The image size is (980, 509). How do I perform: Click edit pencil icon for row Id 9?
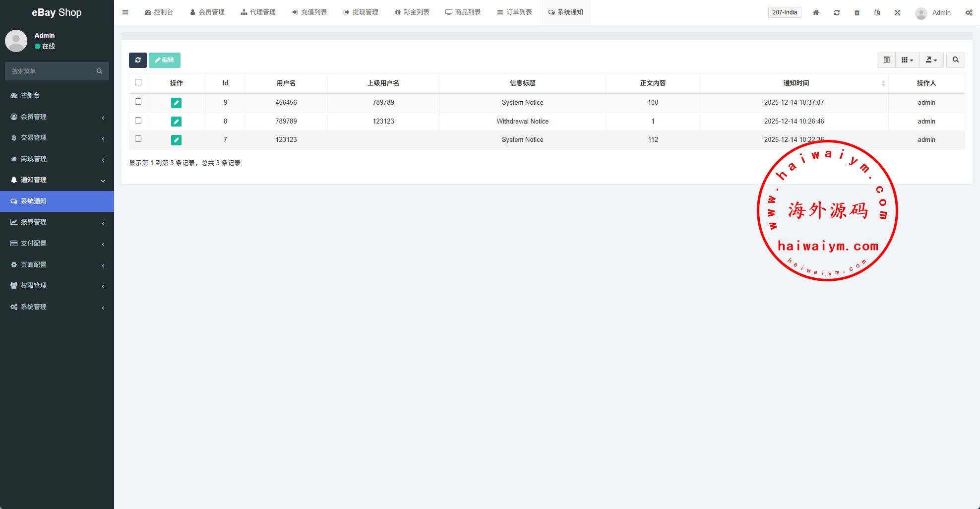pos(176,103)
